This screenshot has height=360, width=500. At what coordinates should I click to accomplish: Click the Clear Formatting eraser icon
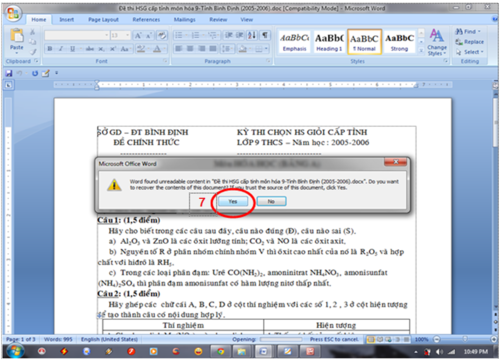pos(162,35)
